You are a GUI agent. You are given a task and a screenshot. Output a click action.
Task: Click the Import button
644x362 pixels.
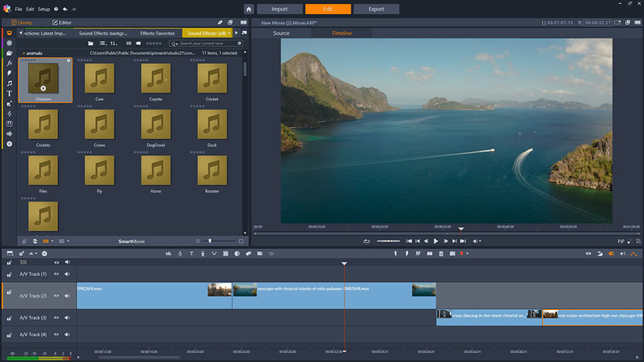pyautogui.click(x=279, y=9)
